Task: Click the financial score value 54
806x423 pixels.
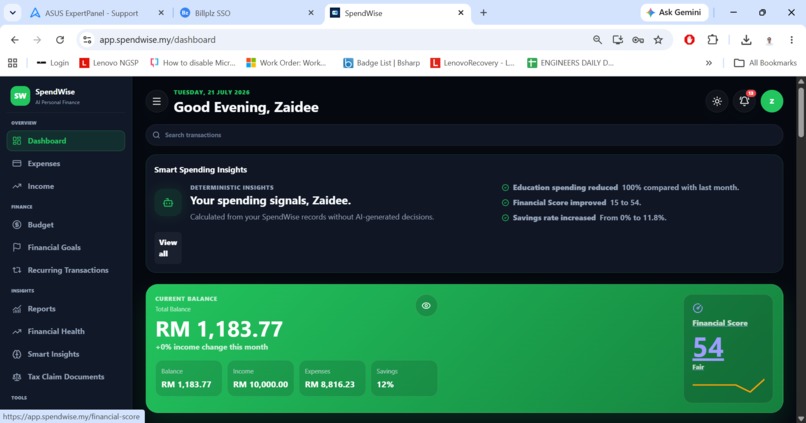Action: (x=708, y=348)
